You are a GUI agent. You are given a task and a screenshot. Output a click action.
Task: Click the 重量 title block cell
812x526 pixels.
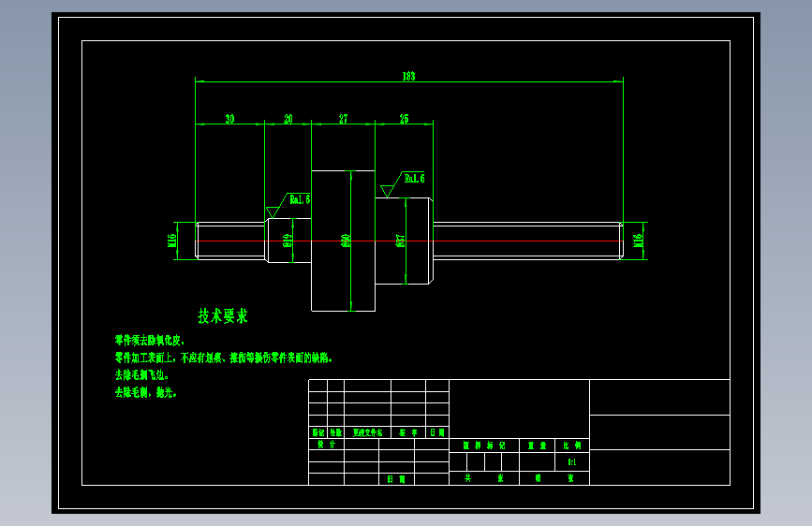(x=537, y=446)
